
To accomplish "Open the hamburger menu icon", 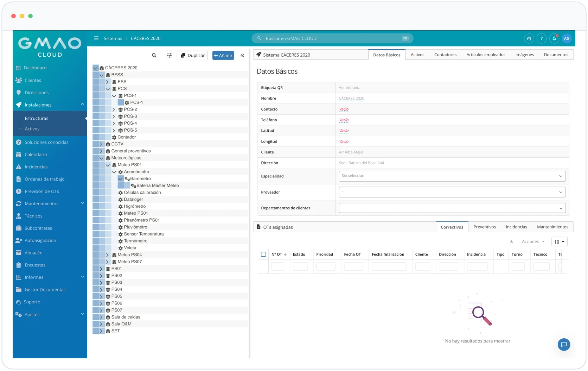I will (x=96, y=38).
